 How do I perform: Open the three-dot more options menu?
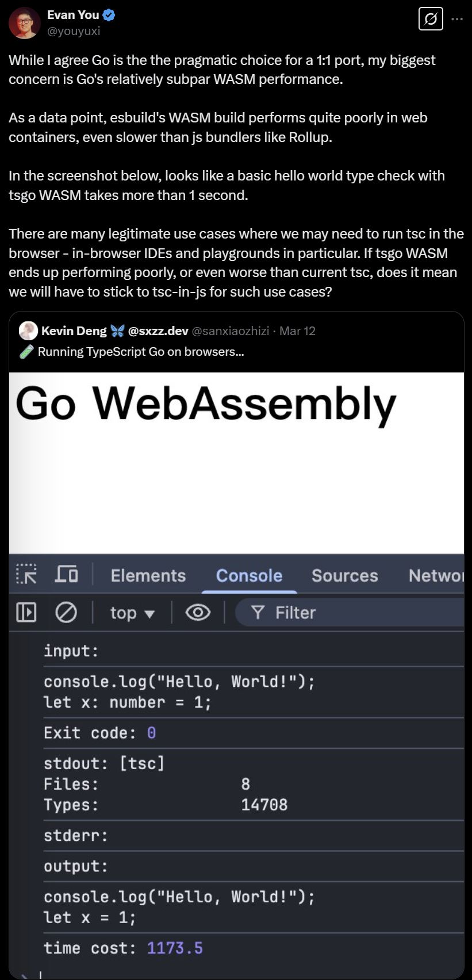pyautogui.click(x=457, y=20)
